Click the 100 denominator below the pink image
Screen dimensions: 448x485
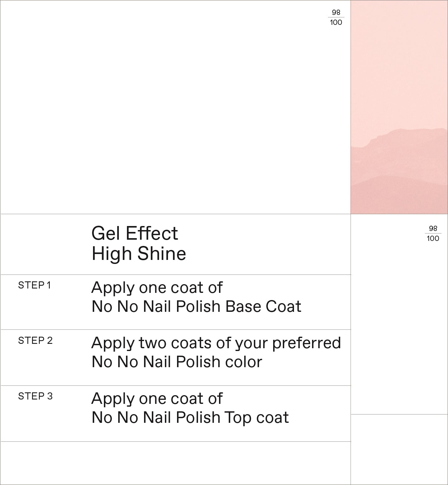tap(433, 238)
